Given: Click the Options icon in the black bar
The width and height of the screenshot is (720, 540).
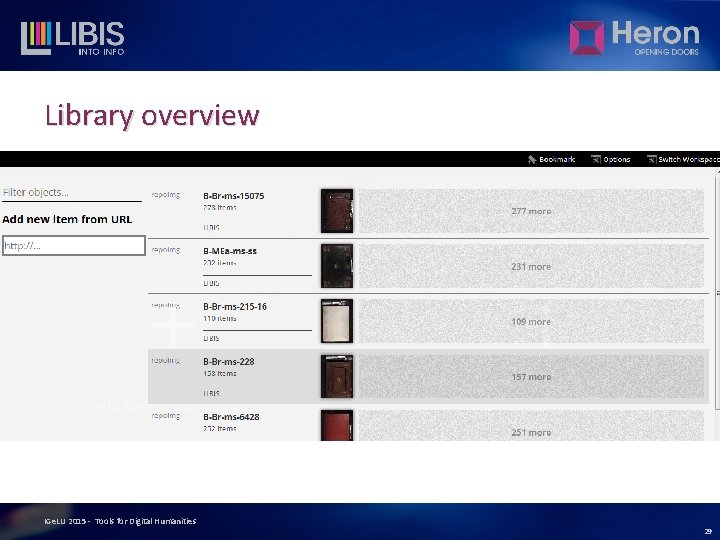Looking at the screenshot, I should pyautogui.click(x=596, y=159).
